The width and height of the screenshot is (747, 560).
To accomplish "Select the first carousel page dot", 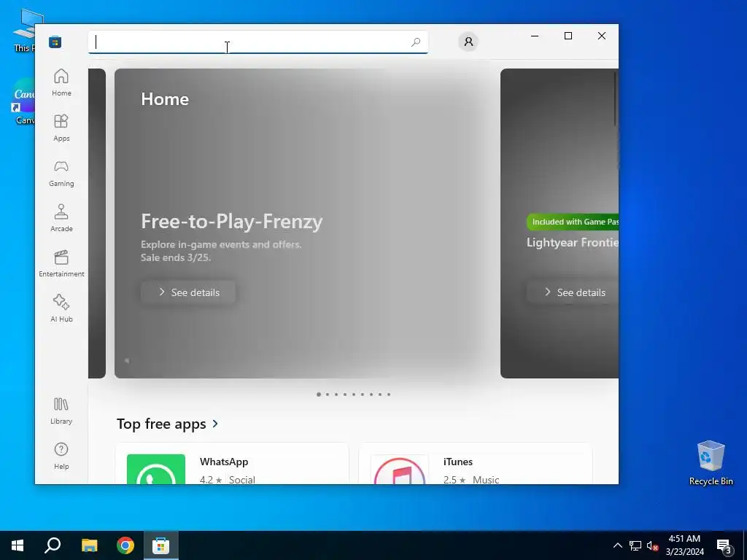I will pos(319,394).
